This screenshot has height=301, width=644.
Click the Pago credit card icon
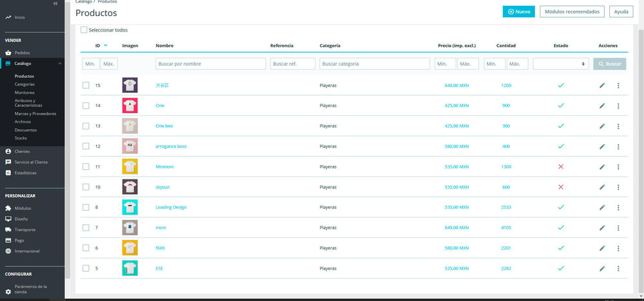(8, 241)
